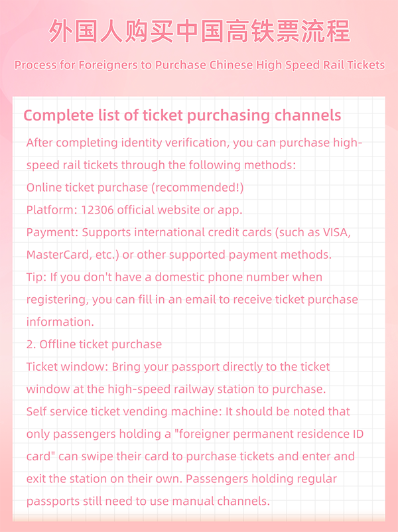Select the single word line "information."
The width and height of the screenshot is (398, 532).
pos(60,322)
